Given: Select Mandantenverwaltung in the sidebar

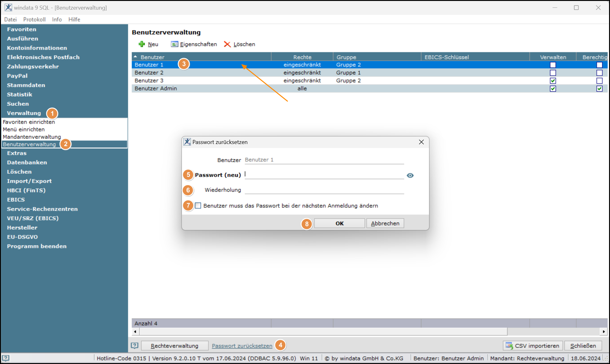Looking at the screenshot, I should [x=32, y=137].
